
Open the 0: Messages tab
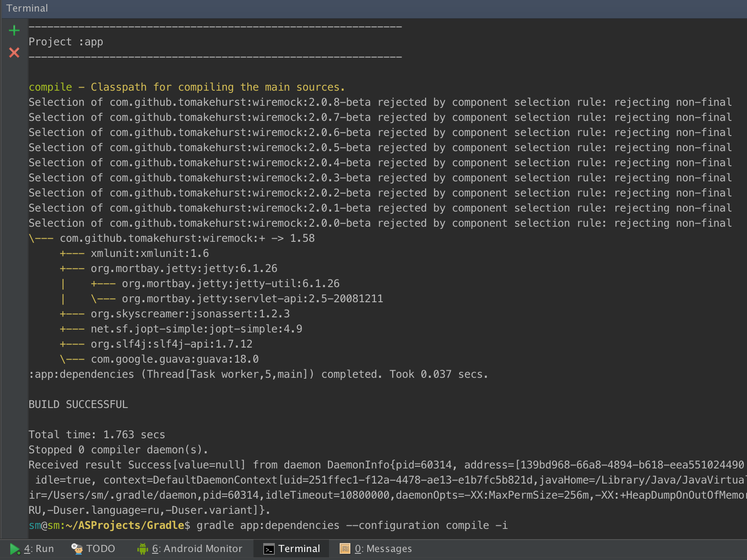click(x=376, y=549)
